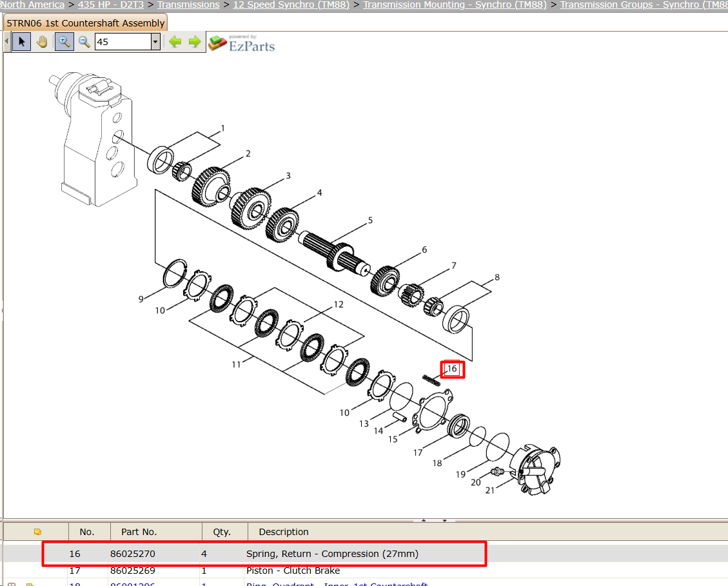Click the note icon on row 18
728x586 pixels.
[30, 584]
